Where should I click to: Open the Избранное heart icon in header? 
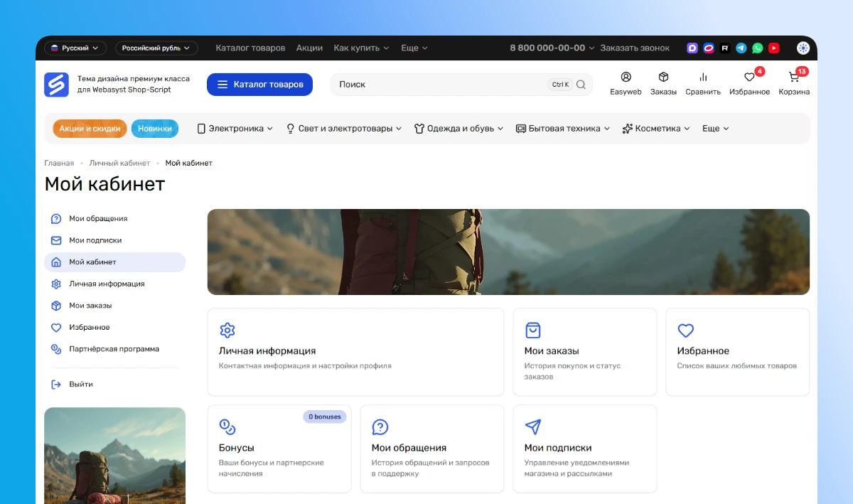pos(749,77)
